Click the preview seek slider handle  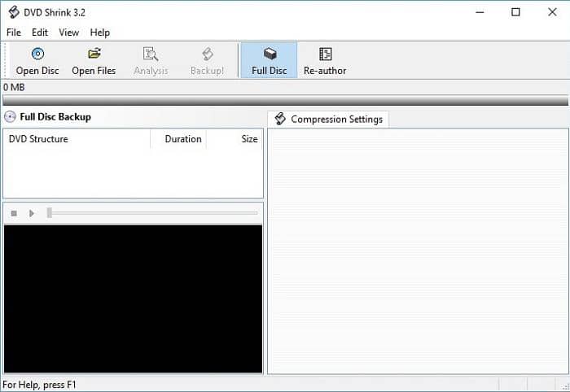(x=50, y=213)
